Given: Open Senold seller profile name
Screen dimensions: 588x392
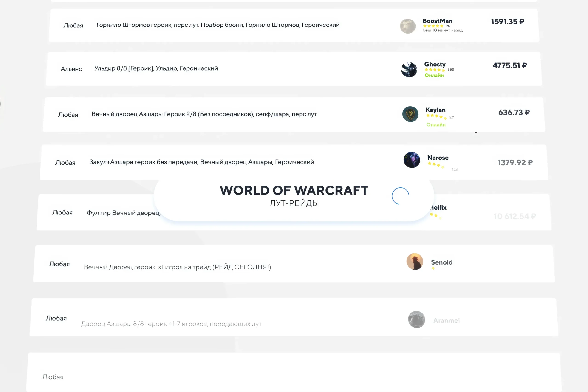Looking at the screenshot, I should [x=442, y=262].
